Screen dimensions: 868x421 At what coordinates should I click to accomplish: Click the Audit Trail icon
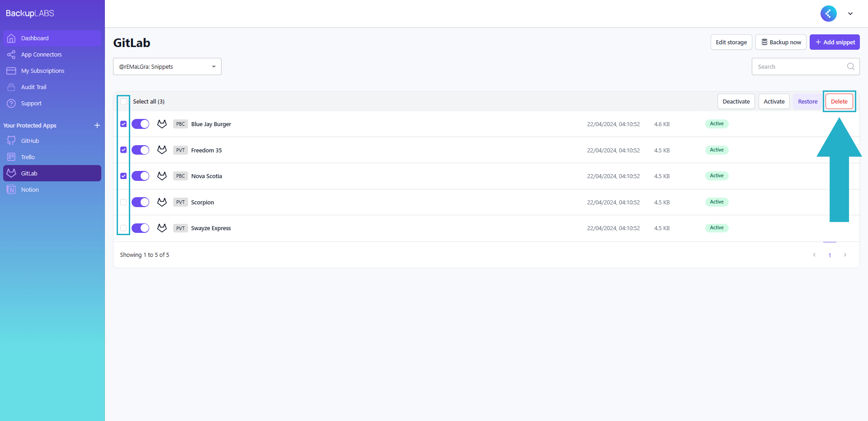tap(11, 87)
